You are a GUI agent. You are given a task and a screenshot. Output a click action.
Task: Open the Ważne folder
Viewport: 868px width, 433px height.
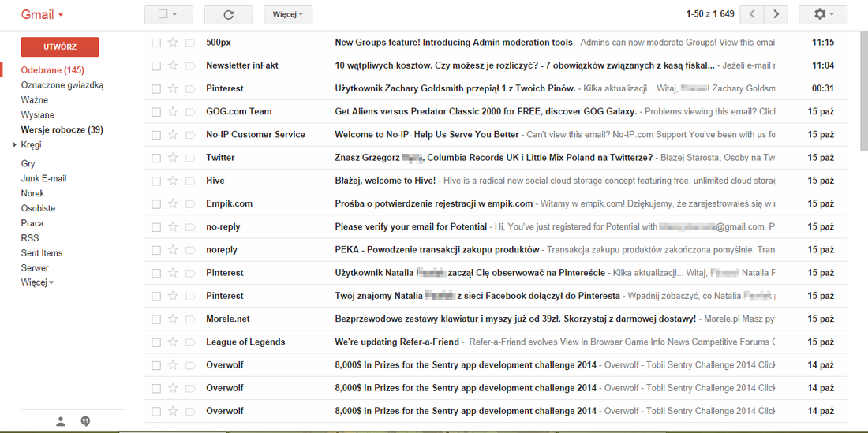pos(34,100)
